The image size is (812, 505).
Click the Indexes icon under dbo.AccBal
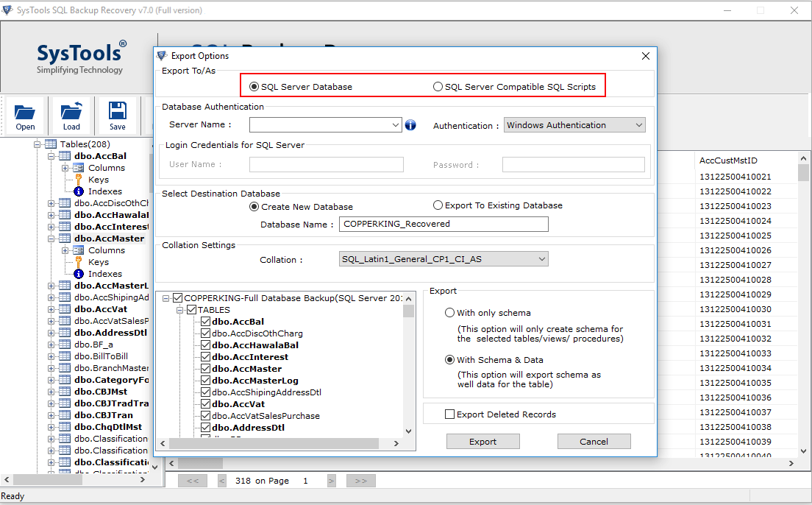79,191
